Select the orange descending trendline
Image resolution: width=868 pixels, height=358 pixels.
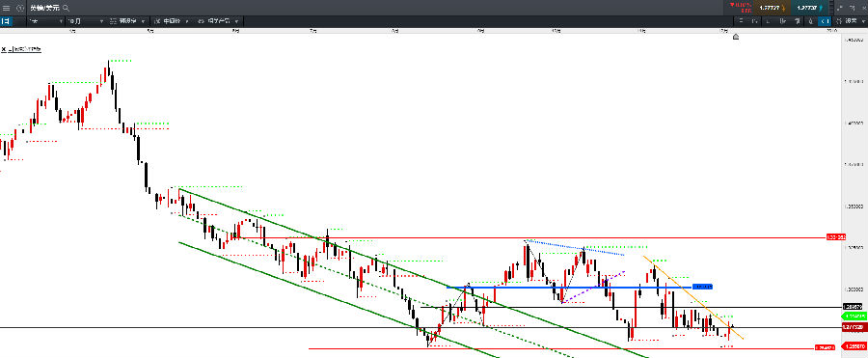693,297
